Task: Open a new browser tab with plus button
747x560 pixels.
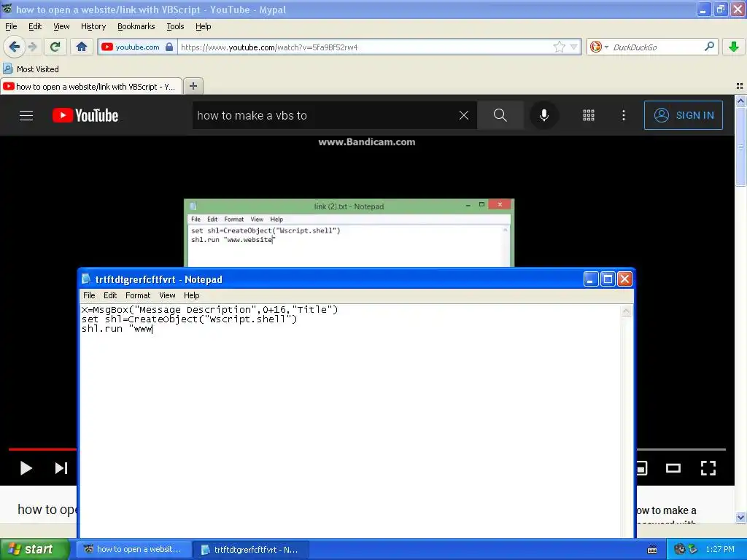Action: point(193,86)
